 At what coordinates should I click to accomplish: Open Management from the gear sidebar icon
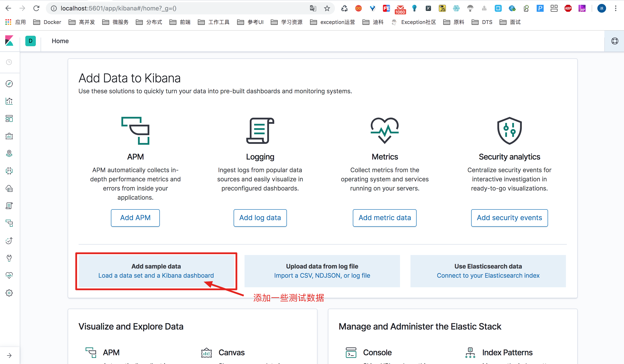9,293
